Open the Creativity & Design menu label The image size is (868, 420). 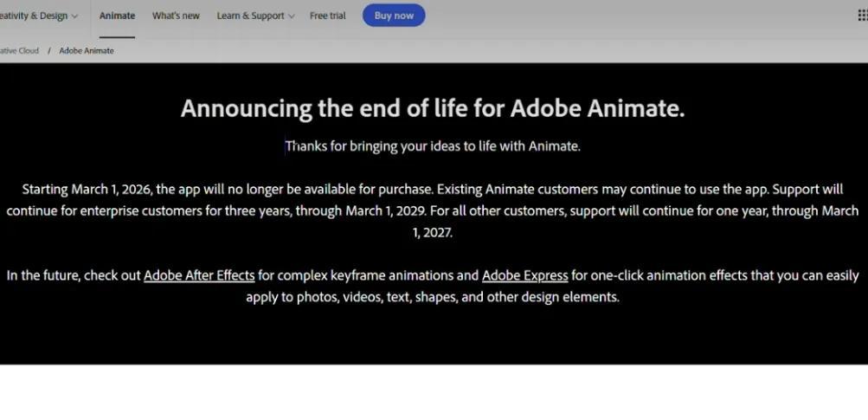coord(33,16)
